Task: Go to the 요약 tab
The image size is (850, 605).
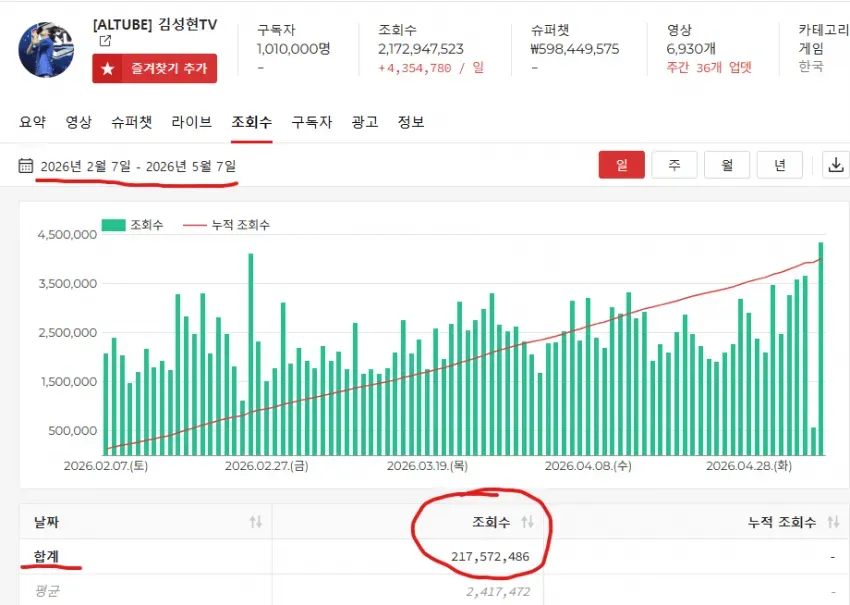Action: (x=33, y=122)
